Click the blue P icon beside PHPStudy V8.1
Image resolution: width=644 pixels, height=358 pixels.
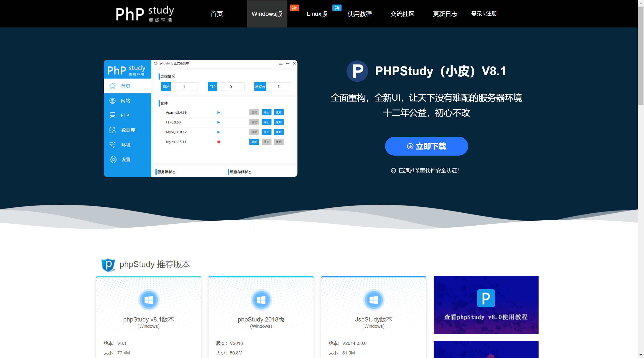click(357, 71)
